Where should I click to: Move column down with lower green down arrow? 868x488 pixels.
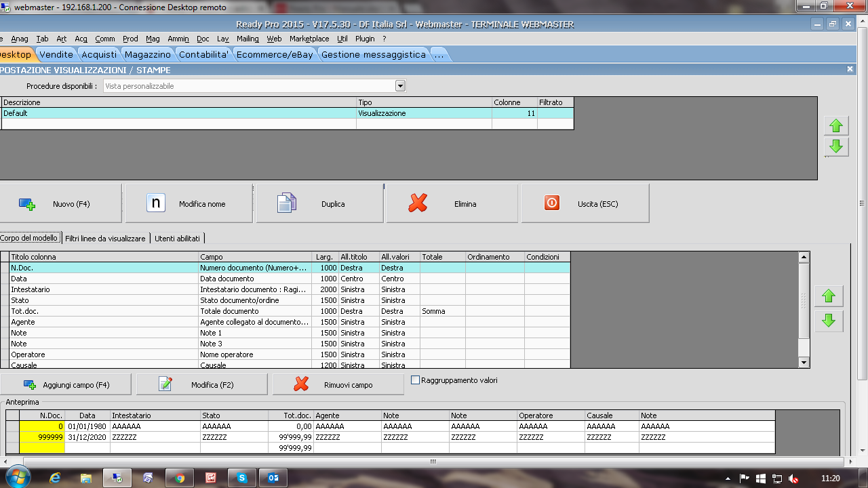tap(828, 321)
